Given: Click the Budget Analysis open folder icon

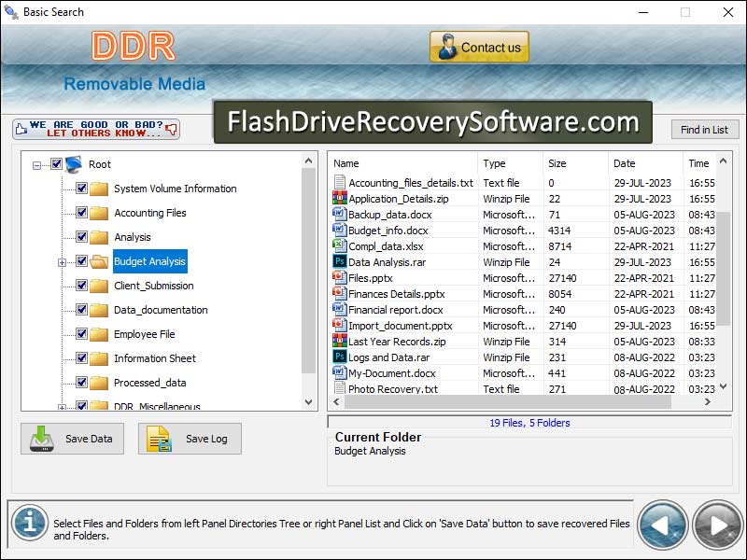Looking at the screenshot, I should [99, 261].
